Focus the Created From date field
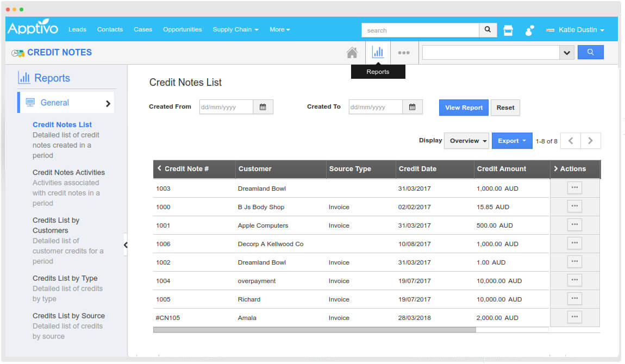 [x=226, y=107]
